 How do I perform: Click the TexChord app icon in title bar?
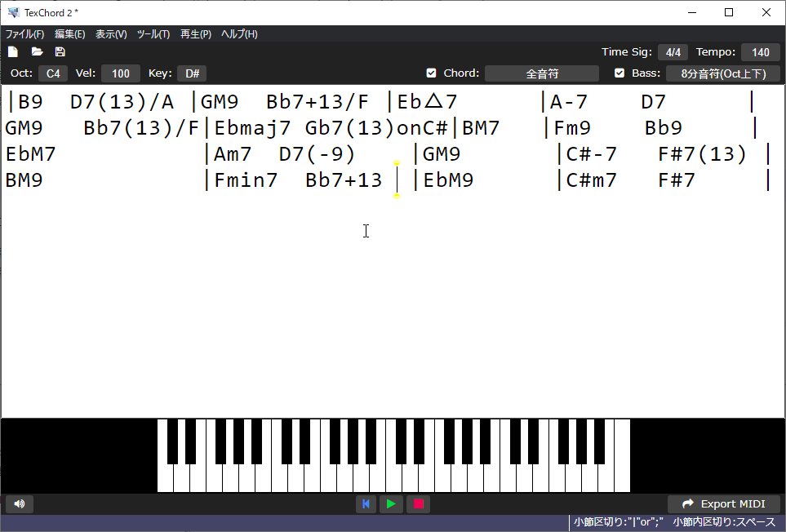click(x=14, y=12)
